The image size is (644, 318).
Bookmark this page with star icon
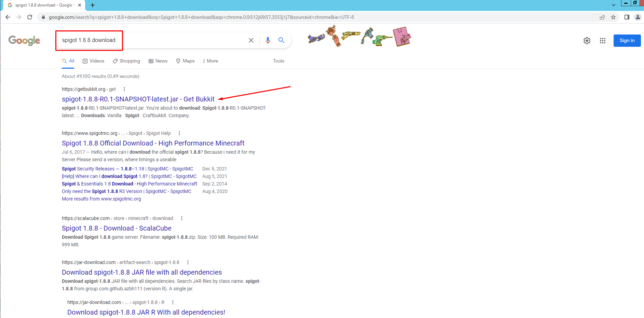613,17
